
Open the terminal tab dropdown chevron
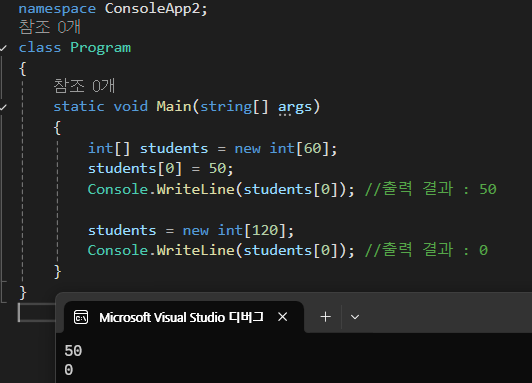pos(355,317)
